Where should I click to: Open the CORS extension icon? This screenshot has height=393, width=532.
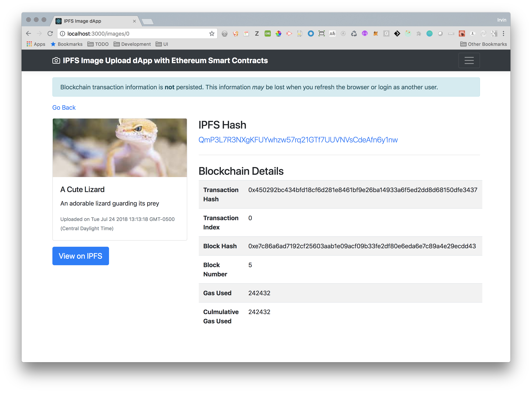268,33
